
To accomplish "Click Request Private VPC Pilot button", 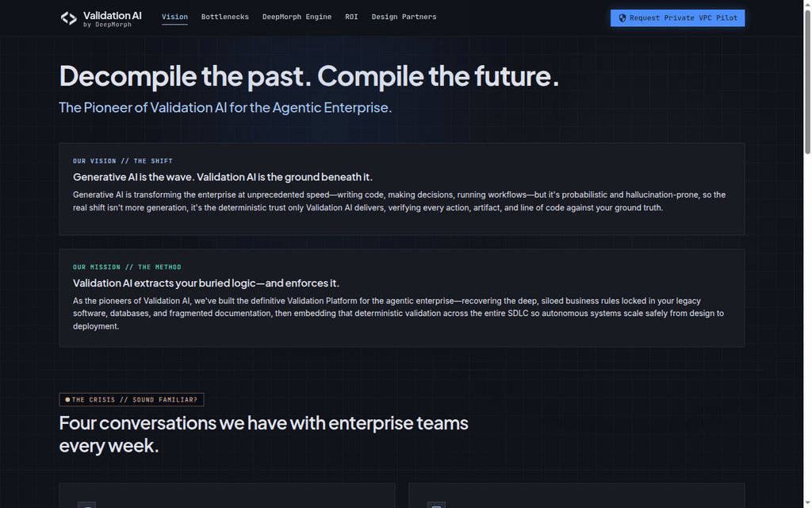I will [x=677, y=18].
